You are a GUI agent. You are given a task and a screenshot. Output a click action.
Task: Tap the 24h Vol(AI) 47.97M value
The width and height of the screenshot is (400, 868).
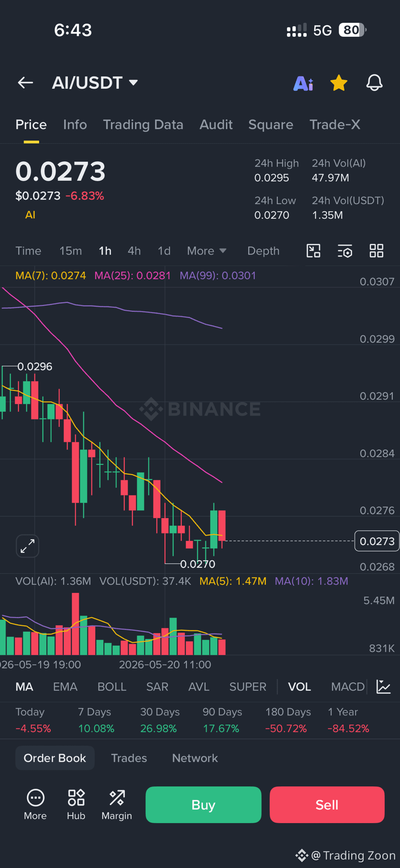[330, 178]
